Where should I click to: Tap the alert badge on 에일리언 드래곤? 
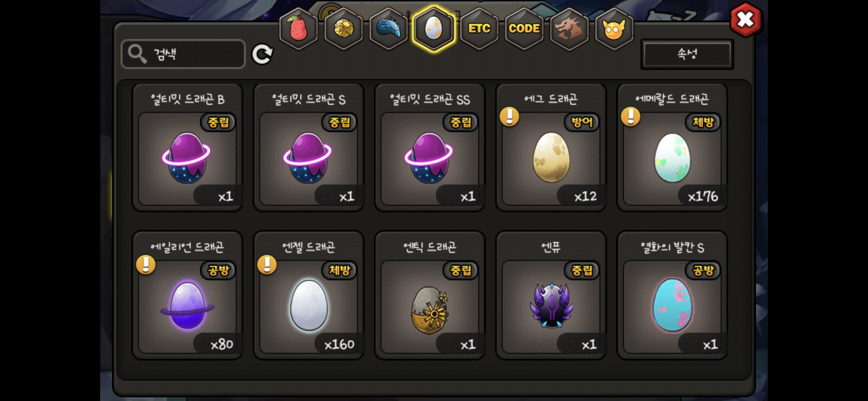146,265
